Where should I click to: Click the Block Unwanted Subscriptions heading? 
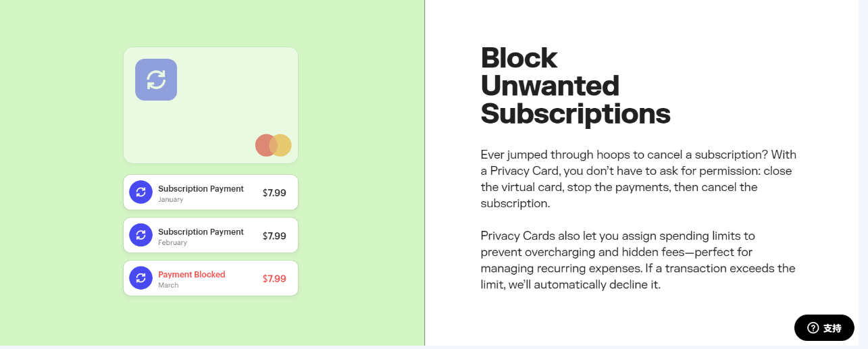(x=575, y=86)
